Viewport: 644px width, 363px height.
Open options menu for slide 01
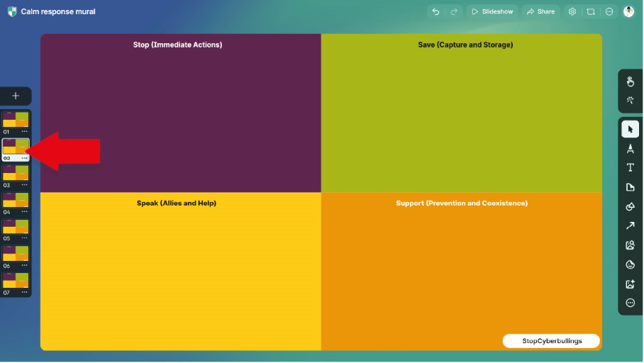pos(25,131)
